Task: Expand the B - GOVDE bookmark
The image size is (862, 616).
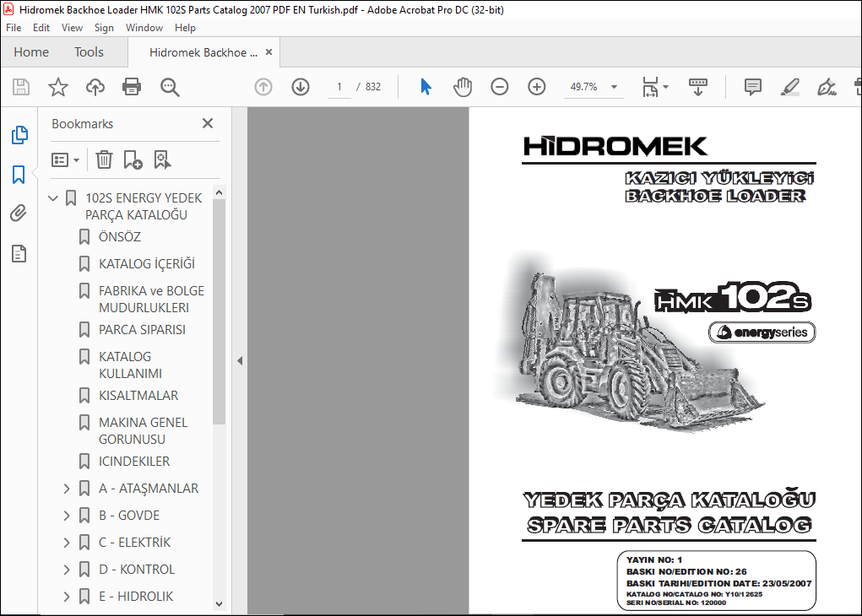Action: (67, 516)
